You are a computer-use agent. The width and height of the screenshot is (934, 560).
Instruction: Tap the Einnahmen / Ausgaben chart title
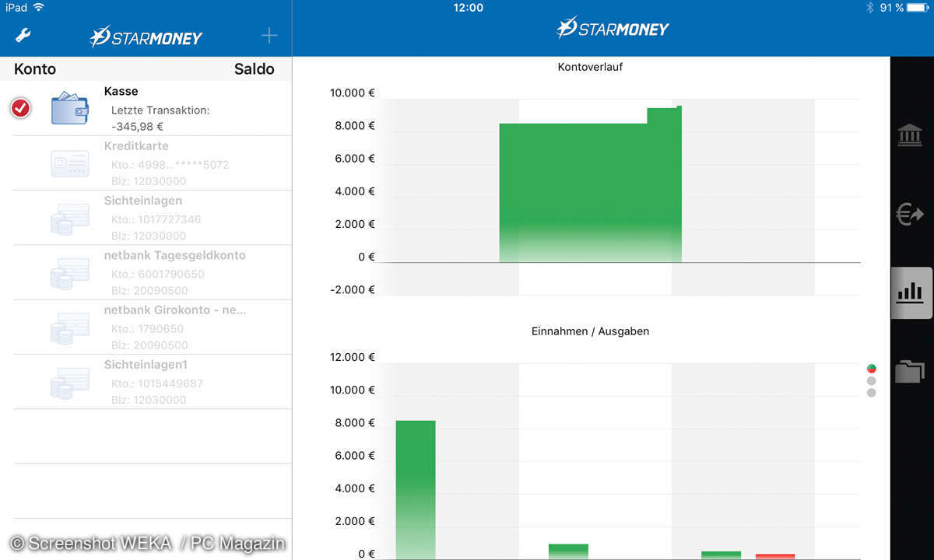(590, 331)
